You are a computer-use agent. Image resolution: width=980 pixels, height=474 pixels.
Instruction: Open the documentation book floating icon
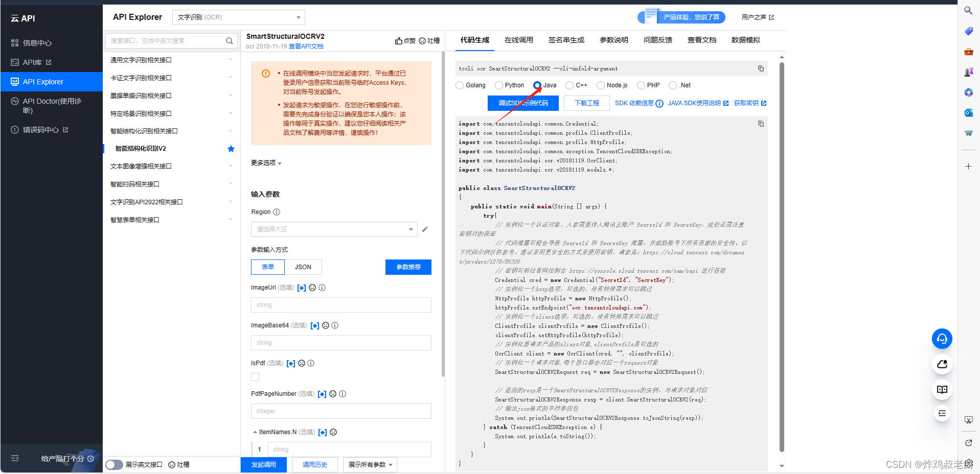pyautogui.click(x=942, y=389)
